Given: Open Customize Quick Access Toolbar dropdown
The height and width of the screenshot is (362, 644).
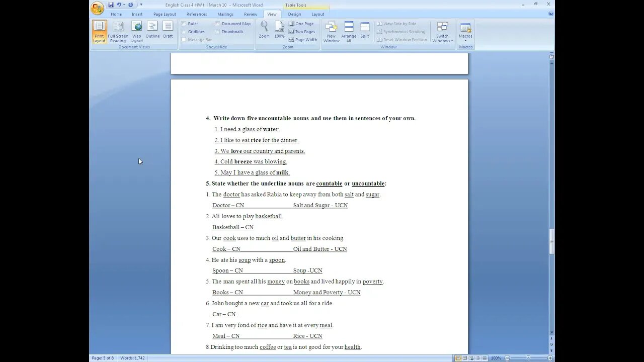Looking at the screenshot, I should 141,5.
